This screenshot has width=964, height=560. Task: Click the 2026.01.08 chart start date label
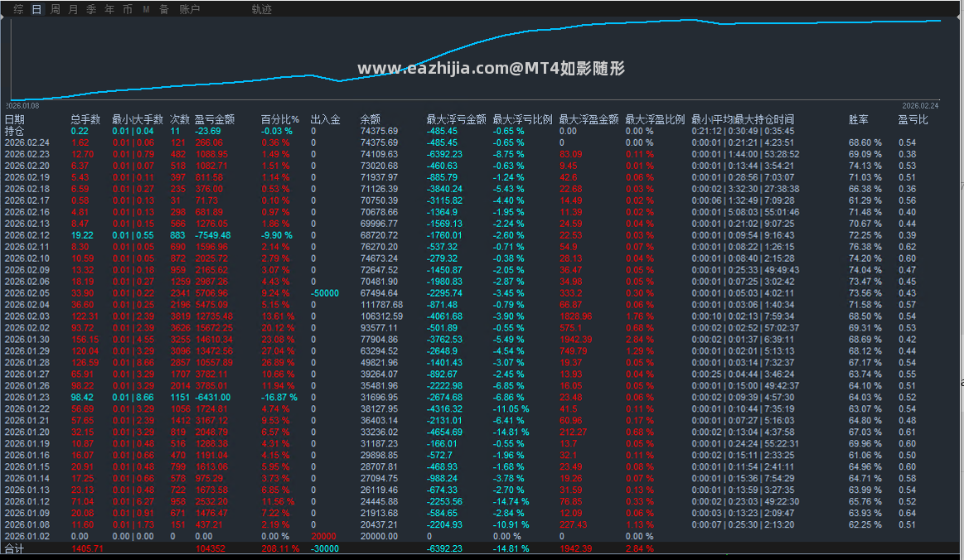point(22,106)
